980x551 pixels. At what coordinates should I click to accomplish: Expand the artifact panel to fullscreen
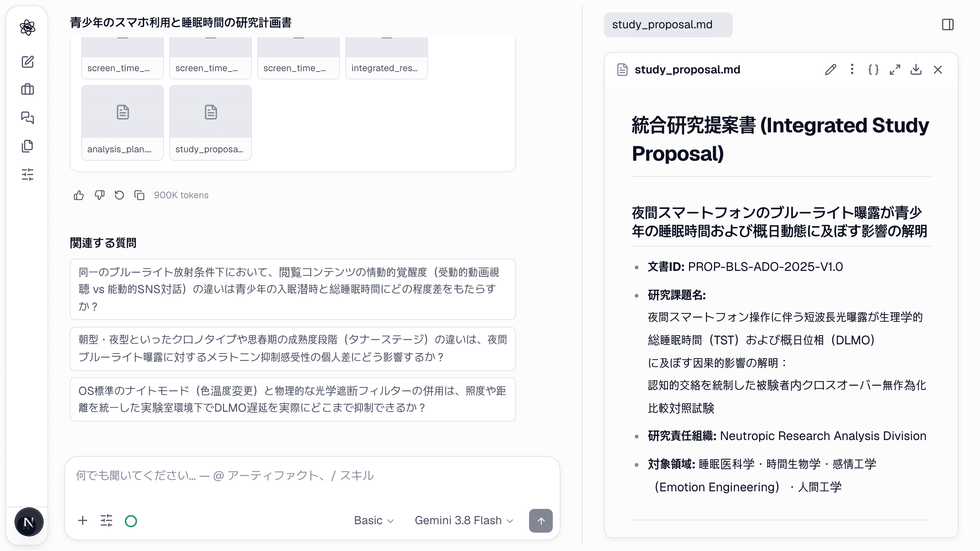coord(895,70)
